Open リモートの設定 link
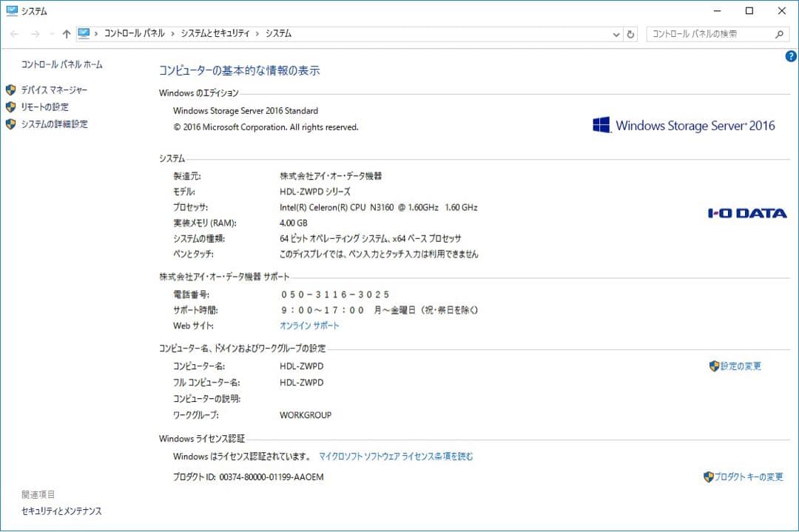 coord(44,107)
